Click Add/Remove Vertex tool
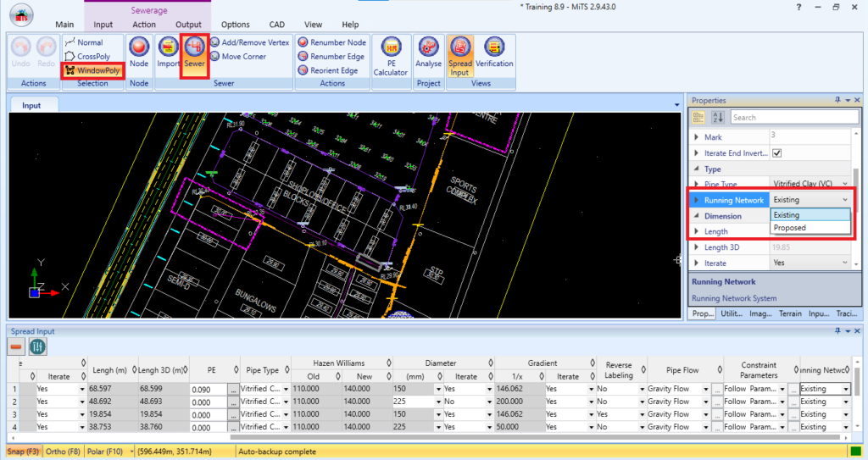868x460 pixels. (250, 42)
